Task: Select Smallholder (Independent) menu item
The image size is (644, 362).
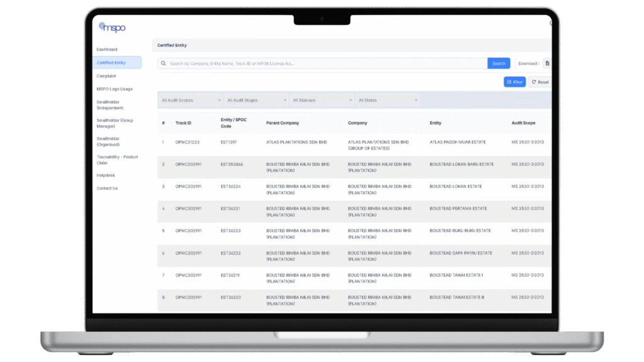Action: [110, 105]
